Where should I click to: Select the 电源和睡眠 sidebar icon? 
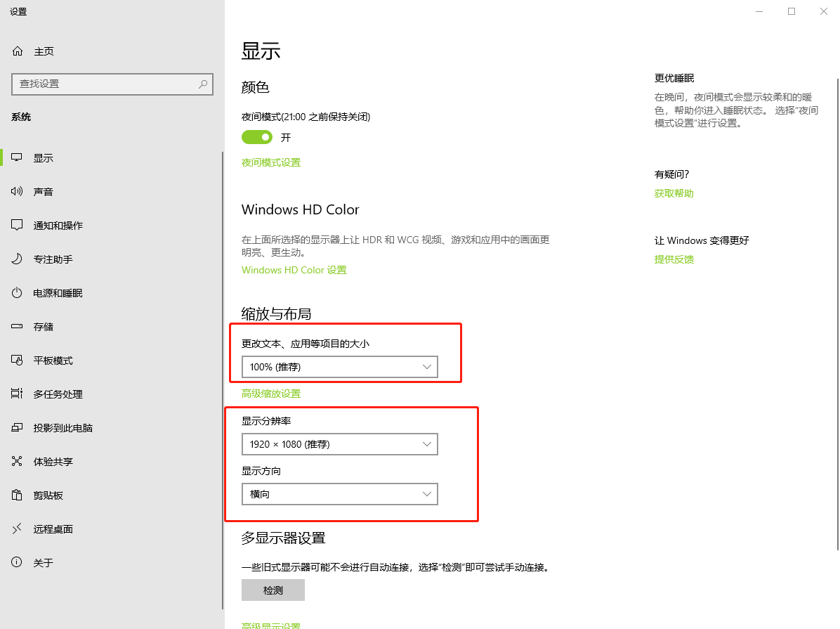tap(16, 292)
